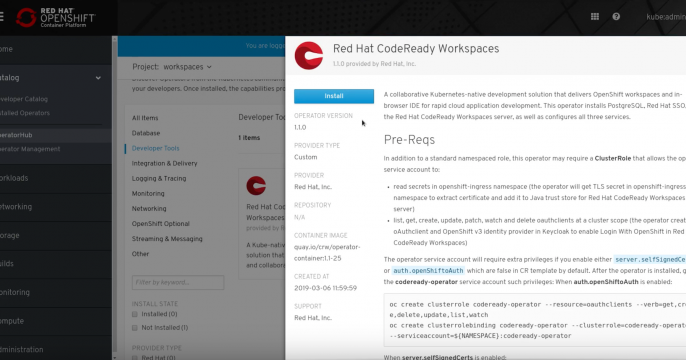Open the application launcher grid icon
This screenshot has height=360, width=686.
pos(595,17)
